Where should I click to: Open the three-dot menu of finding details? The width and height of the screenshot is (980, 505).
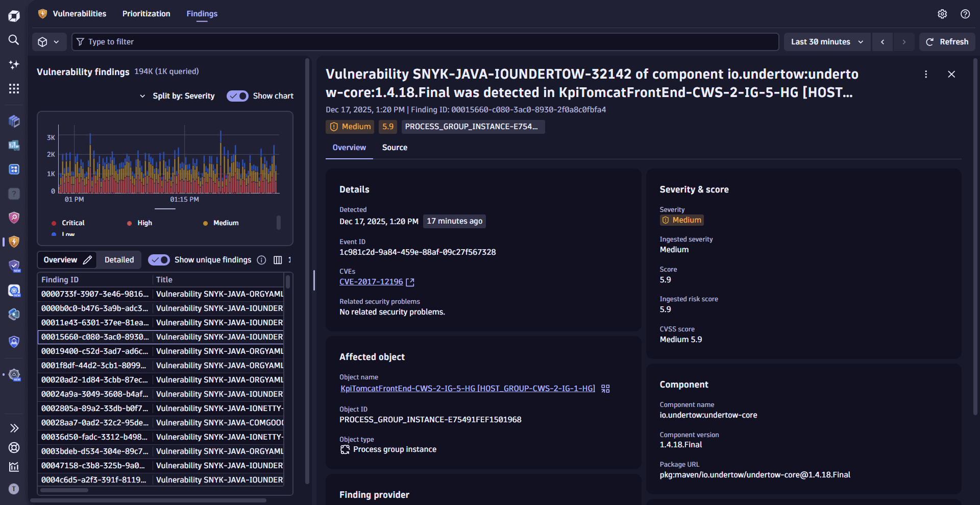click(926, 74)
